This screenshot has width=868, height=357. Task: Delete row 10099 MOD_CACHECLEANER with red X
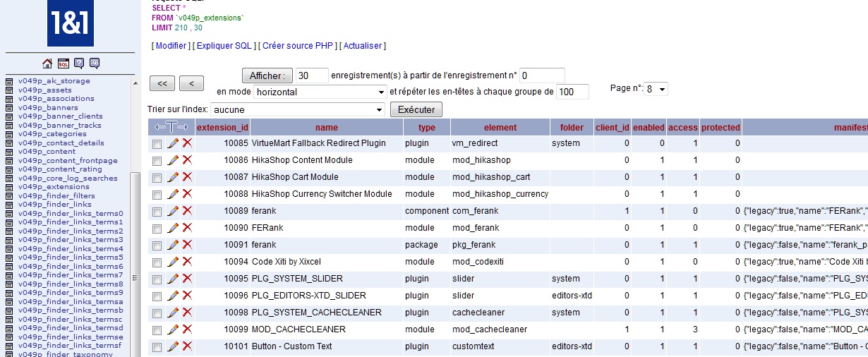point(187,329)
